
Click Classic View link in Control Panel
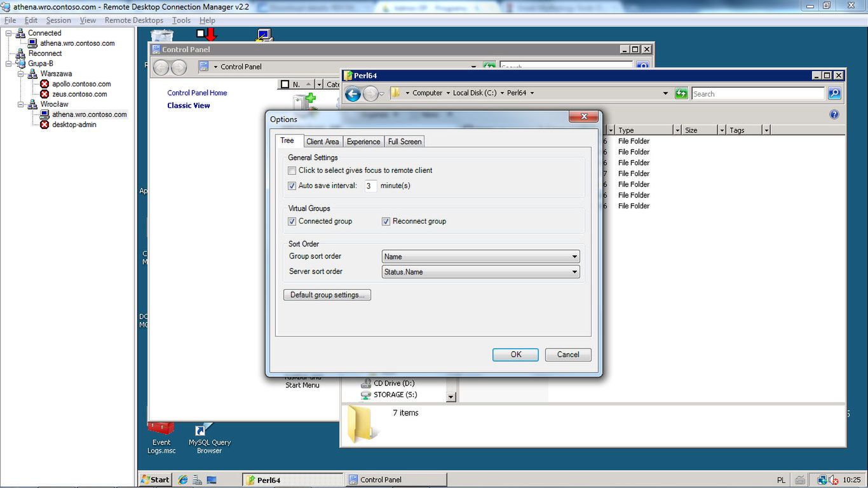(x=189, y=105)
